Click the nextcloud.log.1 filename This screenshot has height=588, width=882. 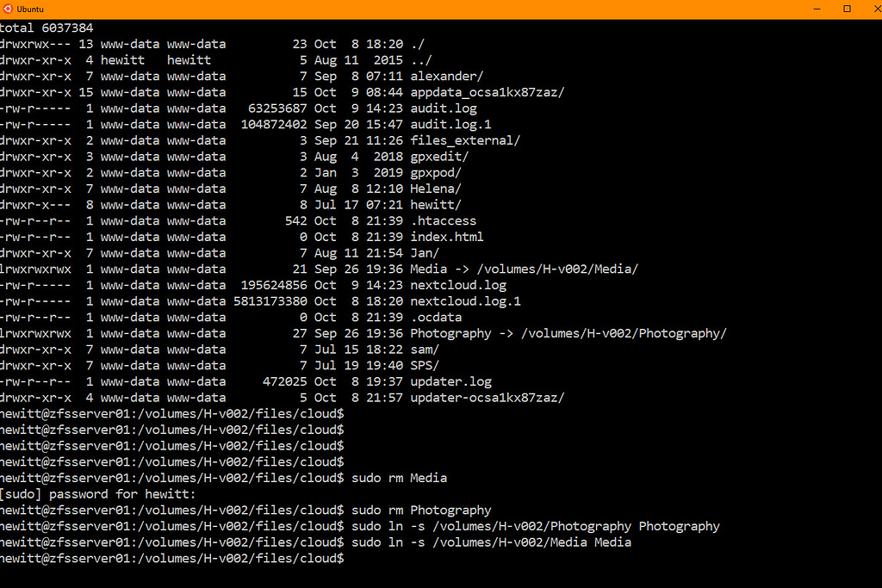(x=465, y=301)
